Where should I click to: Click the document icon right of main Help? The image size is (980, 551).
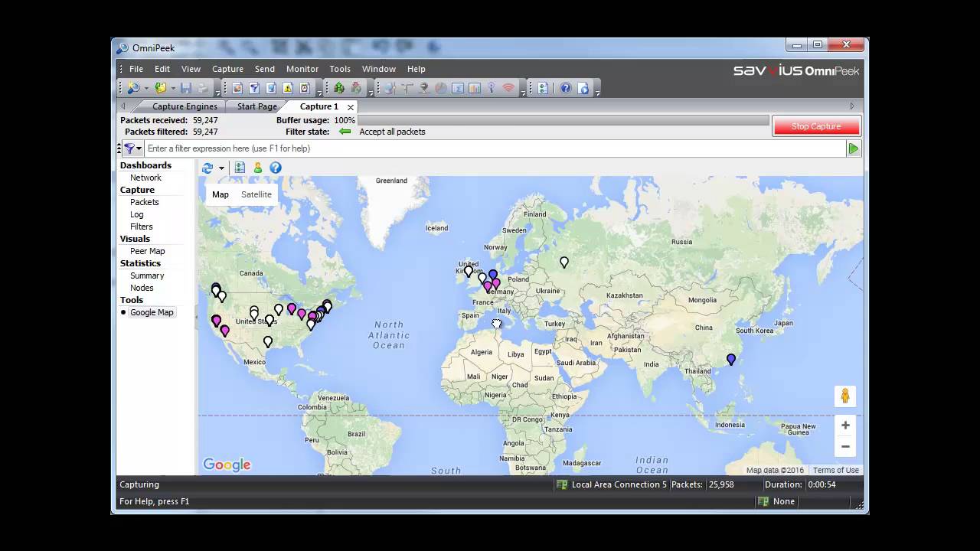[x=583, y=88]
